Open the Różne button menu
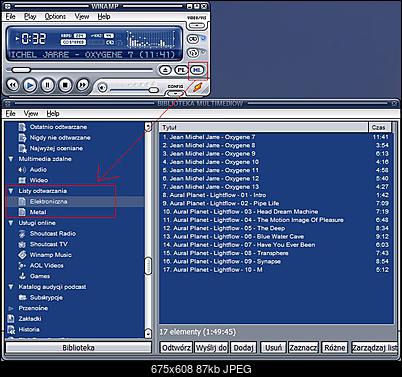 pos(335,348)
